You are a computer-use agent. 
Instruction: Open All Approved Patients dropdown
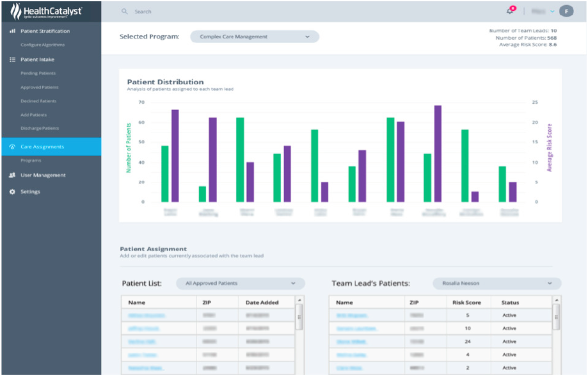(241, 283)
